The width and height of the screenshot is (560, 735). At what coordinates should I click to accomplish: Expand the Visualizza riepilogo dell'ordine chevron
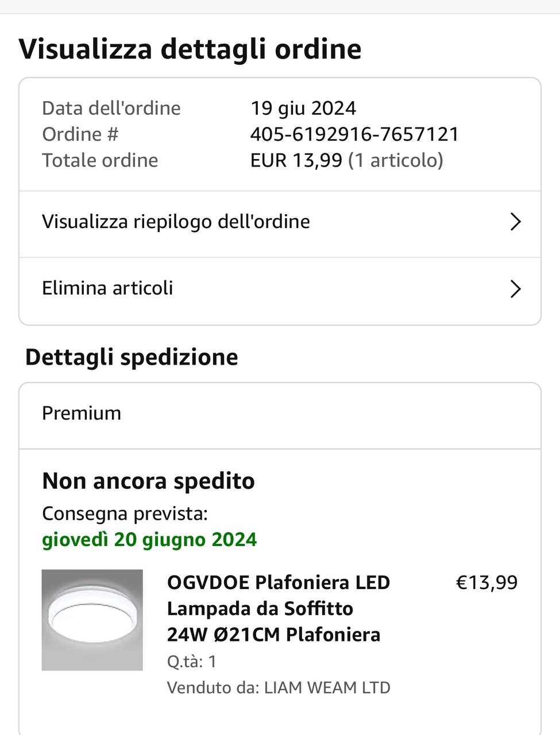click(515, 222)
